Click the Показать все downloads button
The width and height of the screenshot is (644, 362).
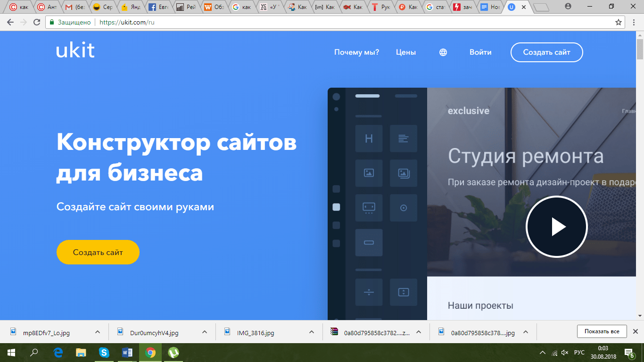pyautogui.click(x=602, y=331)
